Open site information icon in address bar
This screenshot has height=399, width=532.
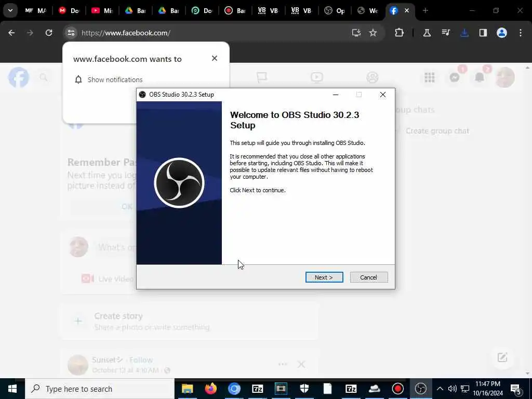tap(71, 33)
